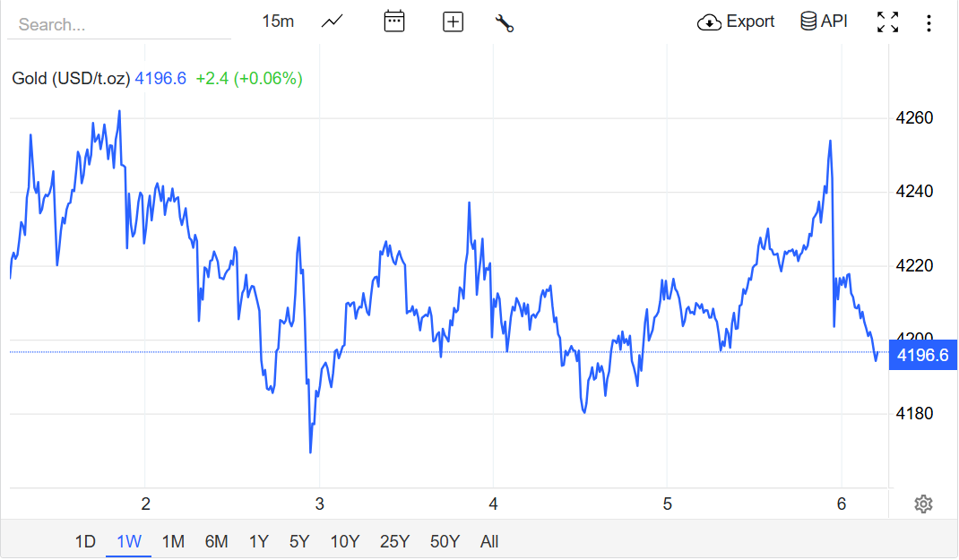
Task: Switch to 6M time range
Action: 216,541
